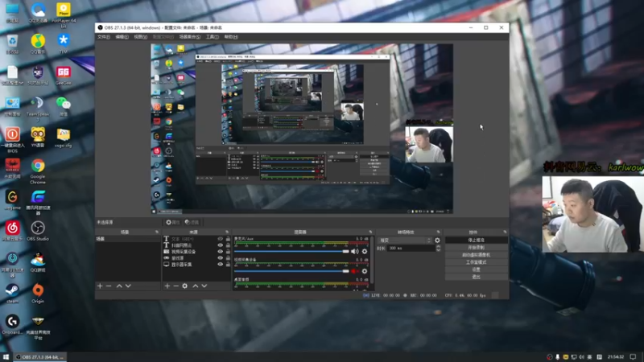Add a new source with plus icon
Image resolution: width=644 pixels, height=362 pixels.
(x=167, y=286)
